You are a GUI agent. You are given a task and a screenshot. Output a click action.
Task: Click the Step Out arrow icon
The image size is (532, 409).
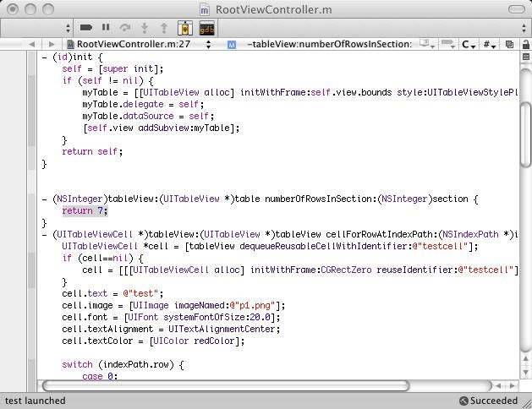click(x=164, y=28)
